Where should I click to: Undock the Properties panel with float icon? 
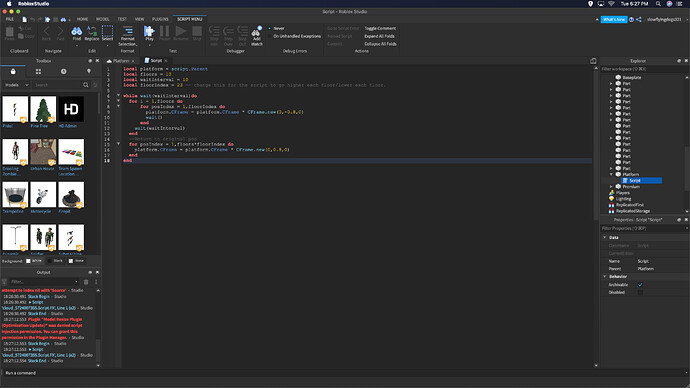click(679, 220)
